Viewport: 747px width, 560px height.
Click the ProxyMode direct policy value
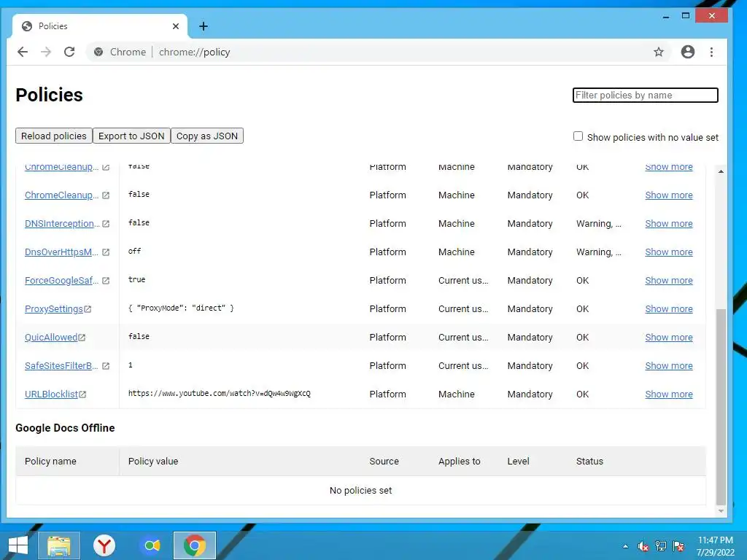click(181, 308)
